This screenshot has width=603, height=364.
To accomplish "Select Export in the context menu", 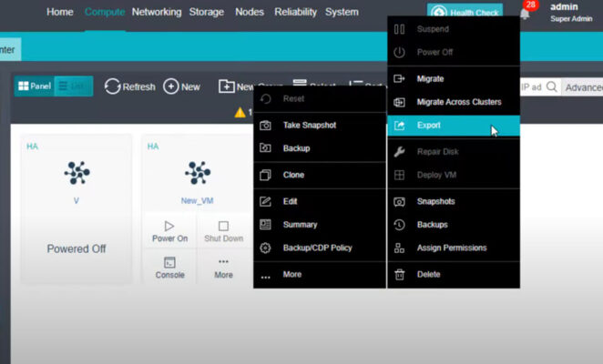I will click(x=454, y=126).
